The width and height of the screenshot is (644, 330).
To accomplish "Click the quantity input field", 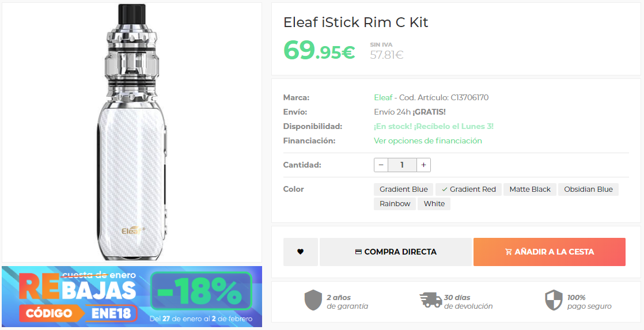I will tap(401, 165).
